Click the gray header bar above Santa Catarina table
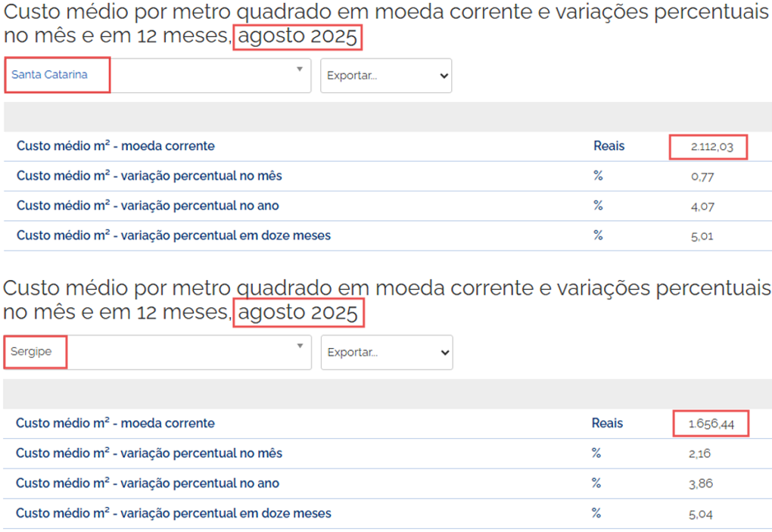The width and height of the screenshot is (772, 532). pyautogui.click(x=388, y=117)
